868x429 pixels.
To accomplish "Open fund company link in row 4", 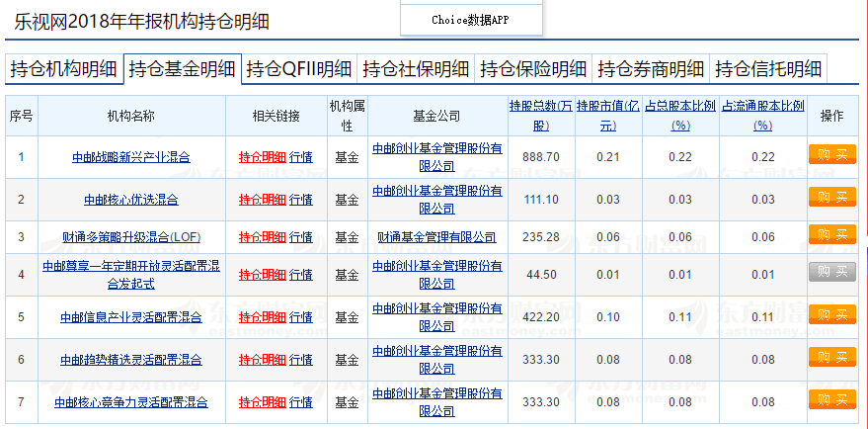I will pyautogui.click(x=437, y=275).
